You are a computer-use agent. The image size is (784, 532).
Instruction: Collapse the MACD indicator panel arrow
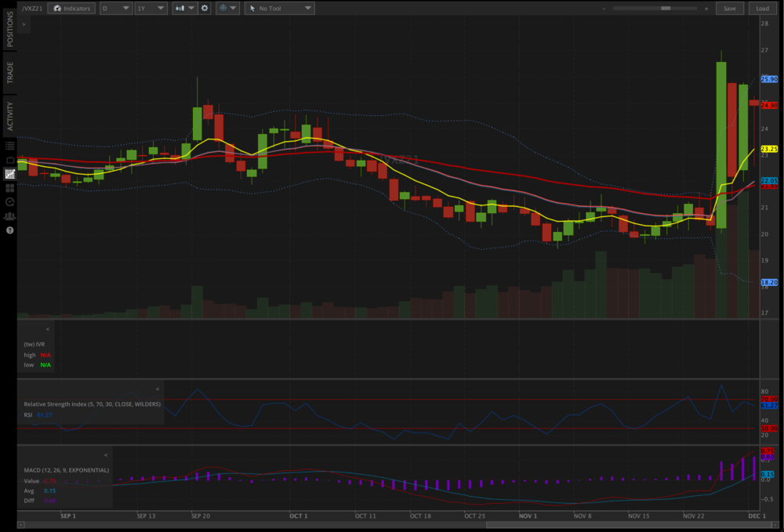click(105, 454)
